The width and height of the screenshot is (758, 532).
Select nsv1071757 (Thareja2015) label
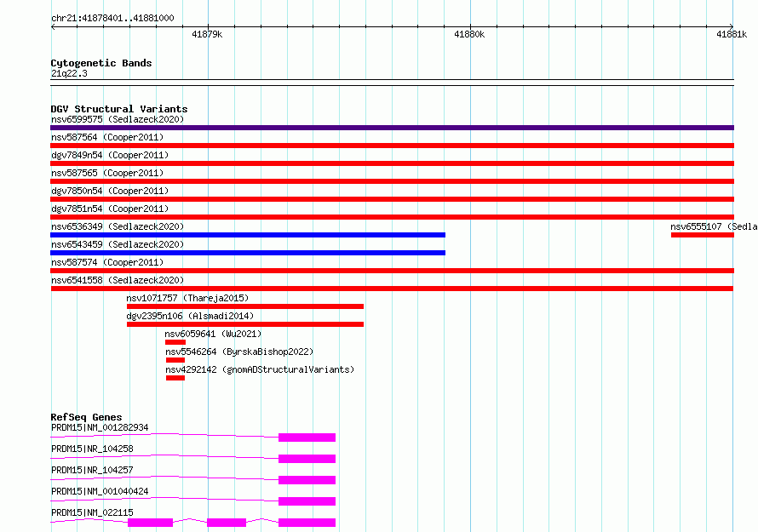187,298
